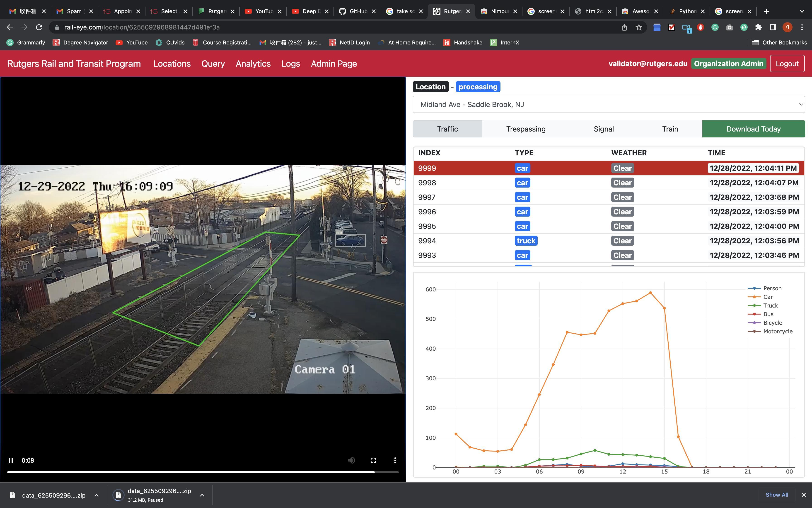Select table row with index 9999
Screen dimensions: 812x508
[609, 168]
